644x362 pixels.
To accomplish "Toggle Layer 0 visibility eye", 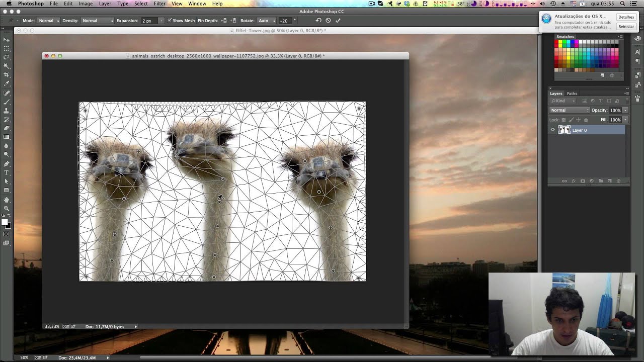I will point(552,130).
